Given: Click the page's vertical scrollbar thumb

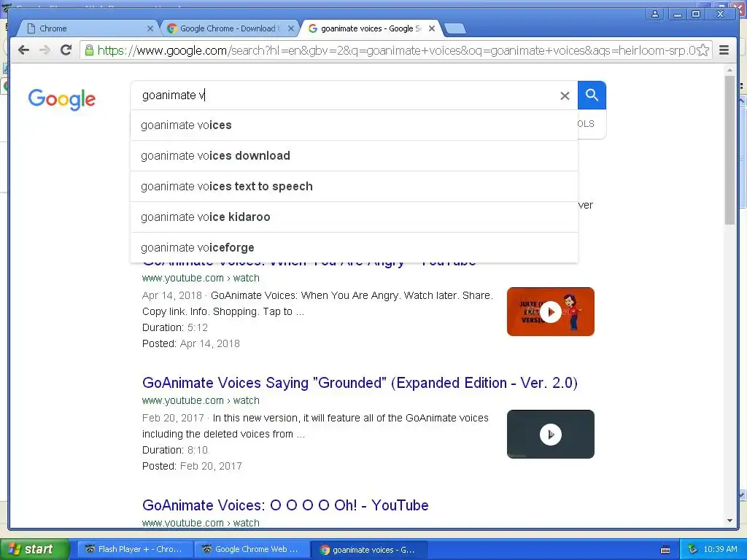Looking at the screenshot, I should (x=729, y=149).
